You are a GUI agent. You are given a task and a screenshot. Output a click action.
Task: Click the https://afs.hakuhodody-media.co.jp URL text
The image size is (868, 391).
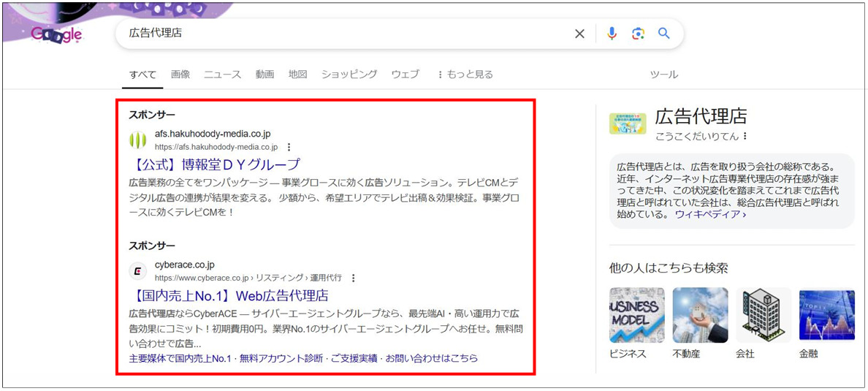pos(216,148)
